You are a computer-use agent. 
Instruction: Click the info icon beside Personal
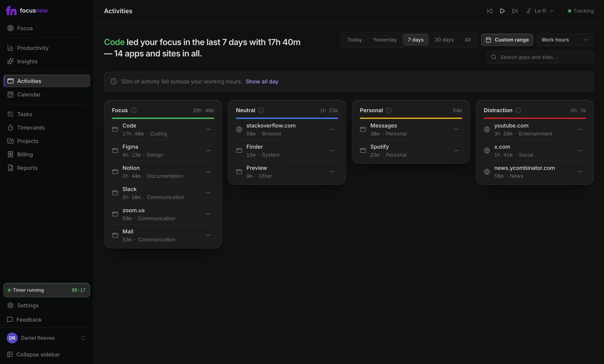(389, 110)
